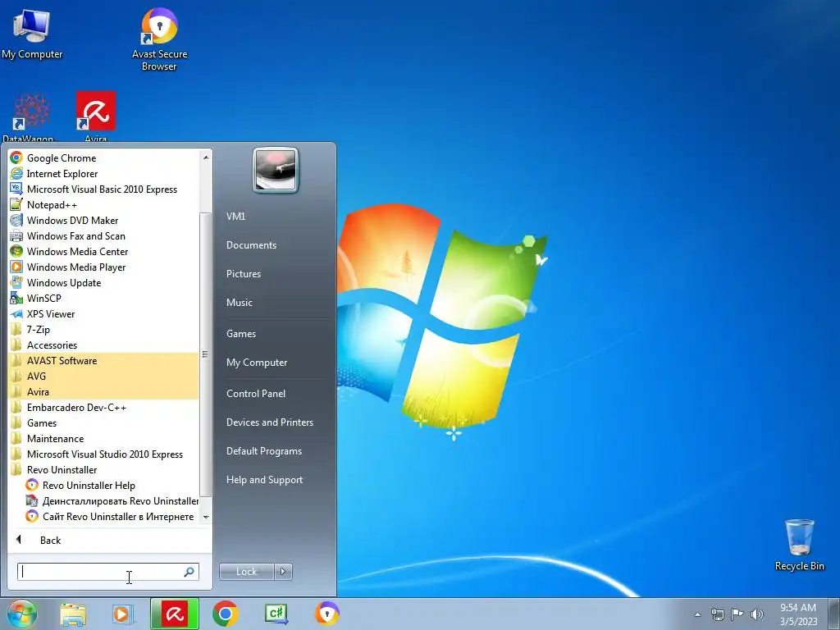Open Windows DVD Maker

click(104, 220)
